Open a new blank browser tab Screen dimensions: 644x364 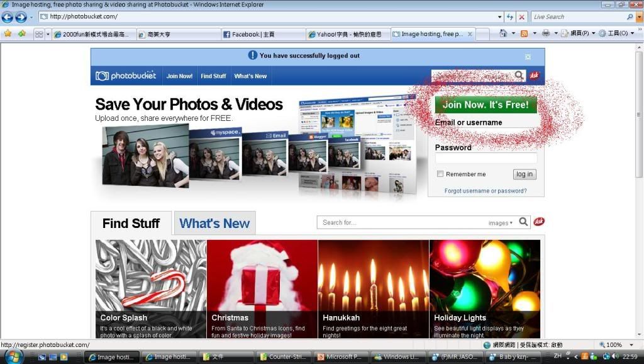coord(483,35)
